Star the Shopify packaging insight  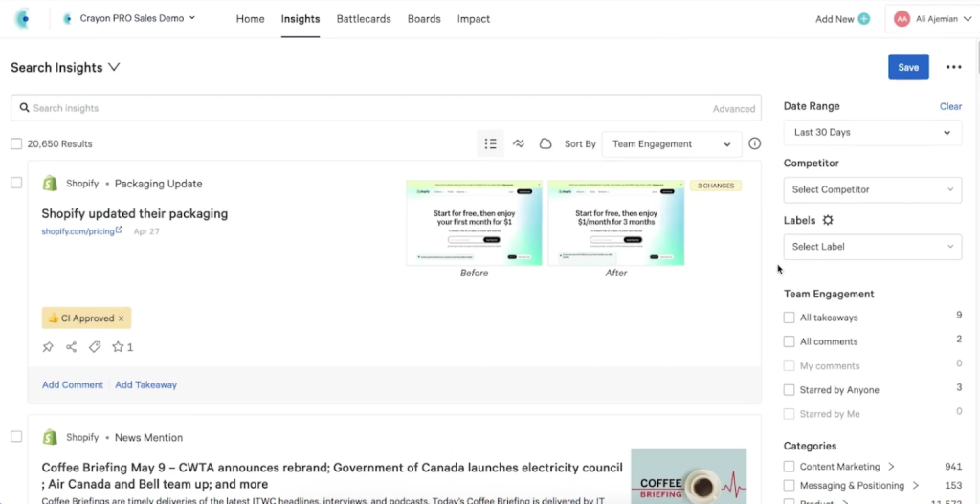119,347
